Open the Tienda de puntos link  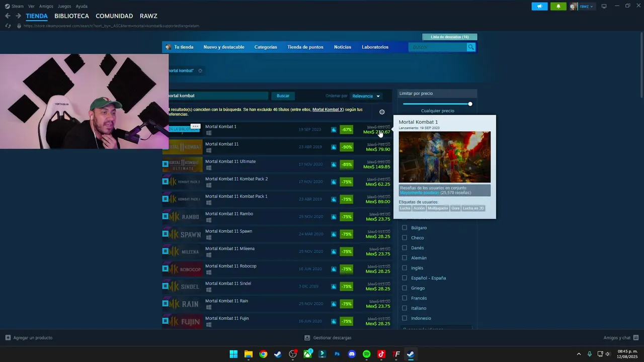(x=305, y=47)
